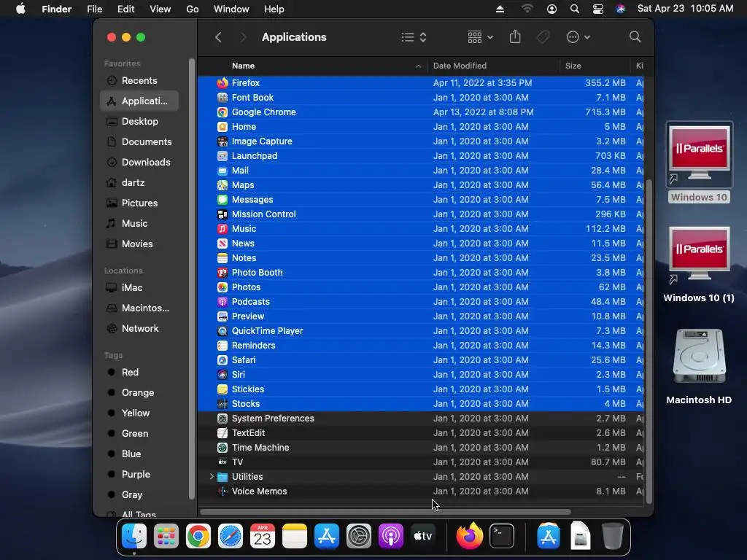Launch Firefox from the Dock

pos(469,536)
